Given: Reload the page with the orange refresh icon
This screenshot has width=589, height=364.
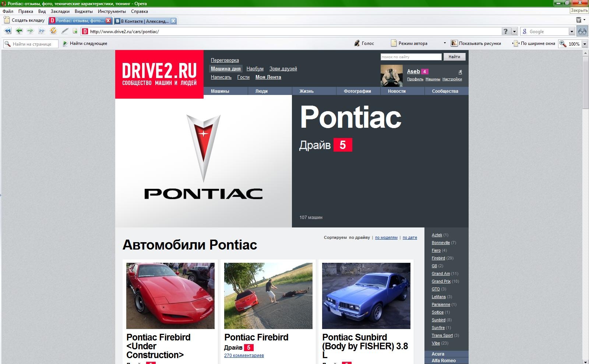Looking at the screenshot, I should pyautogui.click(x=53, y=31).
